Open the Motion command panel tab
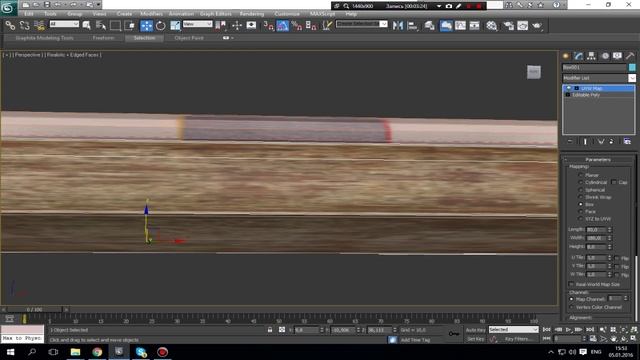Screen dimensions: 640x360 (605, 56)
